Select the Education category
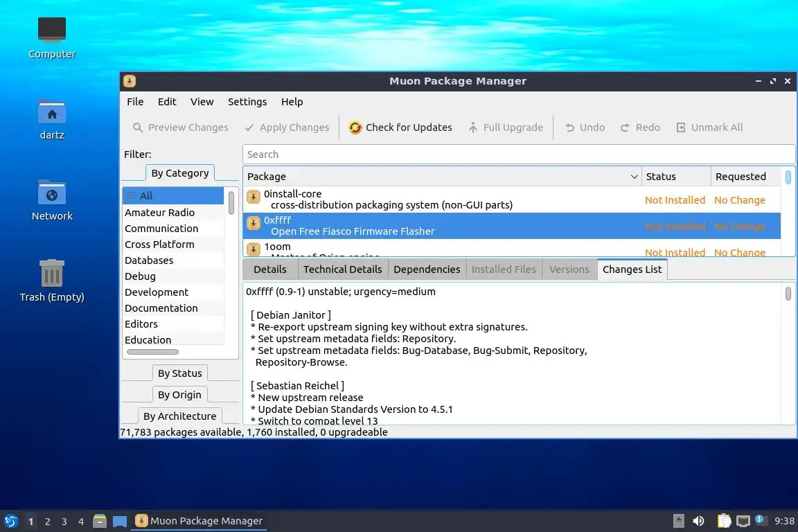This screenshot has width=798, height=532. (173, 339)
